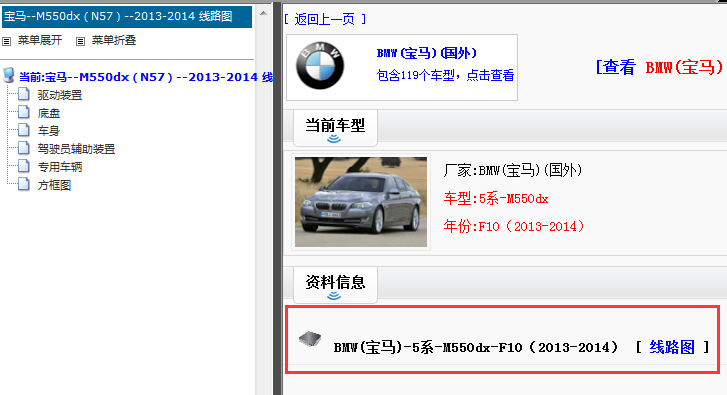The image size is (727, 395).
Task: Open the 车身 tree item
Action: [49, 131]
